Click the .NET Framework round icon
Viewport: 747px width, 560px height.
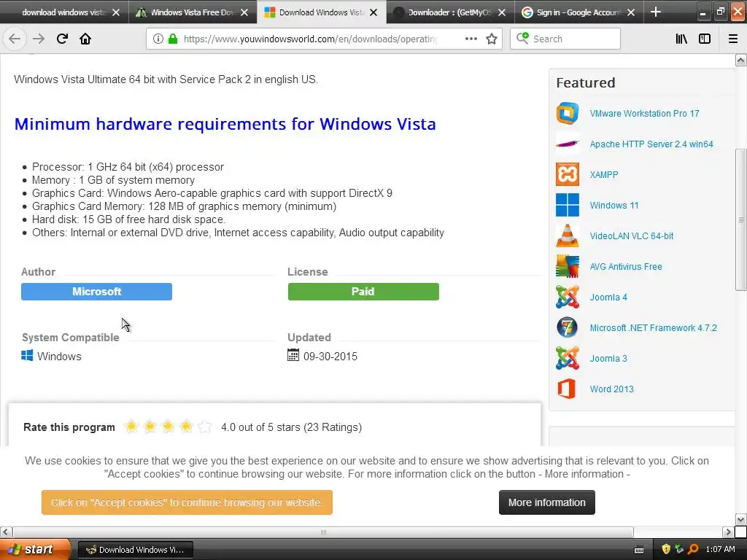click(568, 327)
